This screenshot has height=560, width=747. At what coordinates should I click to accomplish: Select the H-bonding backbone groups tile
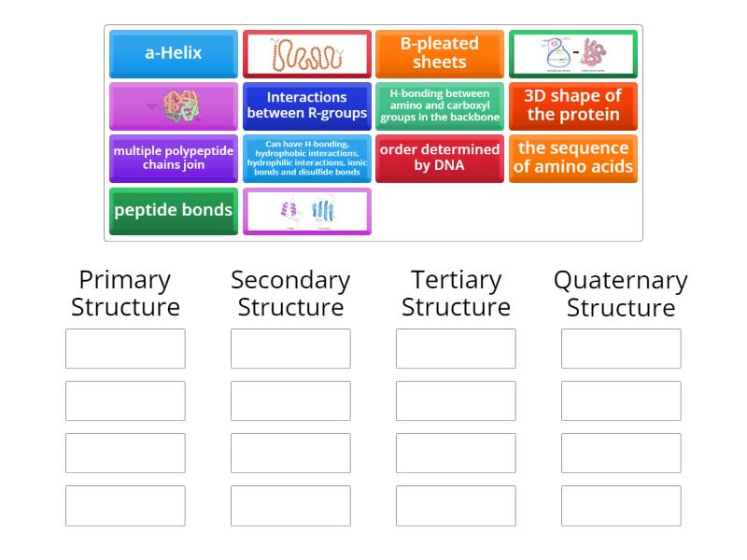[x=440, y=105]
